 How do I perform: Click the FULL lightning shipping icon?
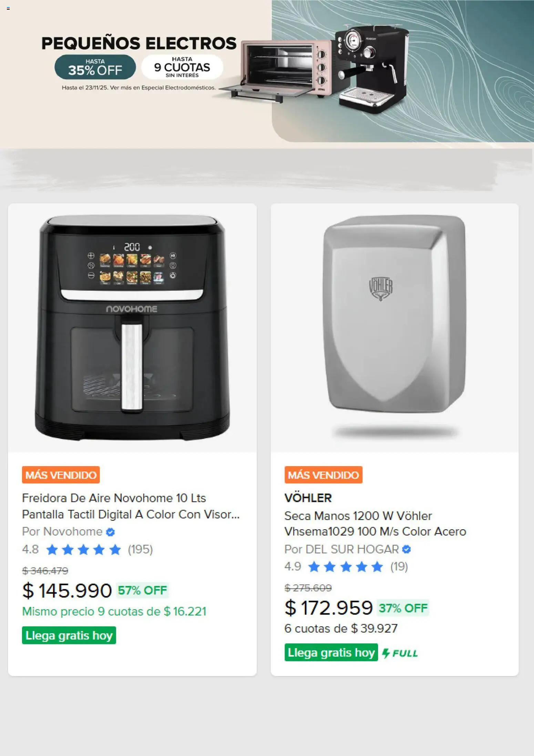[x=400, y=653]
